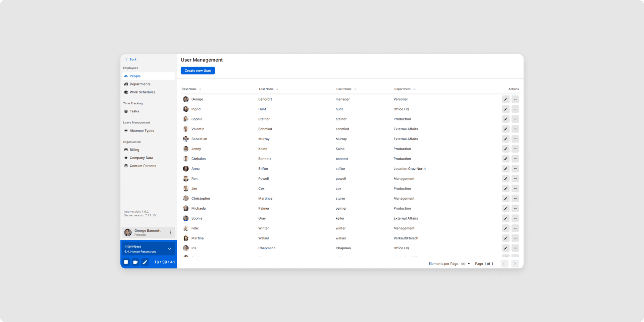Open more options for Ingrid Hunt

coord(515,109)
